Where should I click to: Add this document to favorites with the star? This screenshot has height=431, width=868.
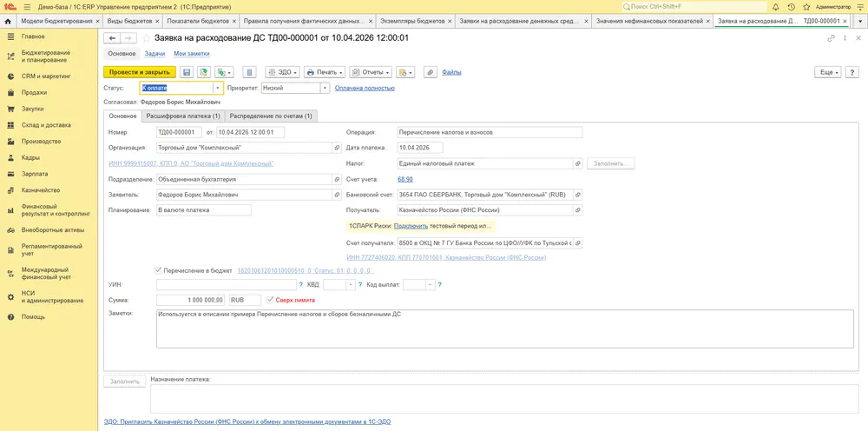147,38
